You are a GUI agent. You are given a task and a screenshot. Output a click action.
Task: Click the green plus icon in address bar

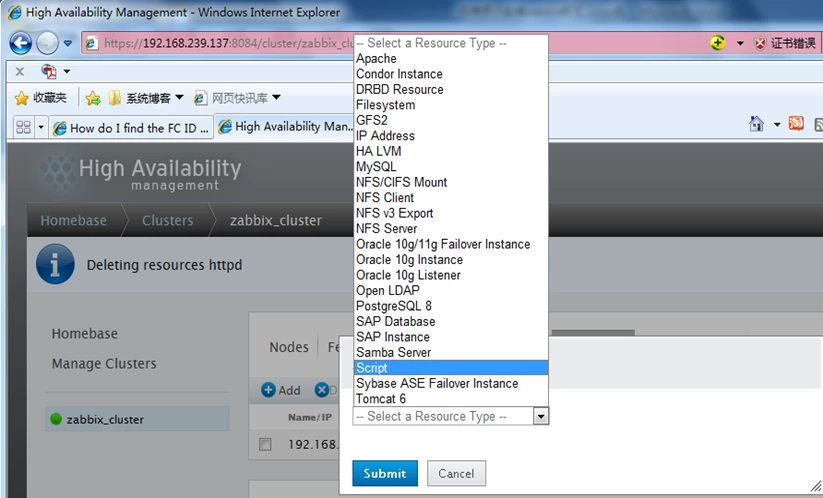pos(718,43)
